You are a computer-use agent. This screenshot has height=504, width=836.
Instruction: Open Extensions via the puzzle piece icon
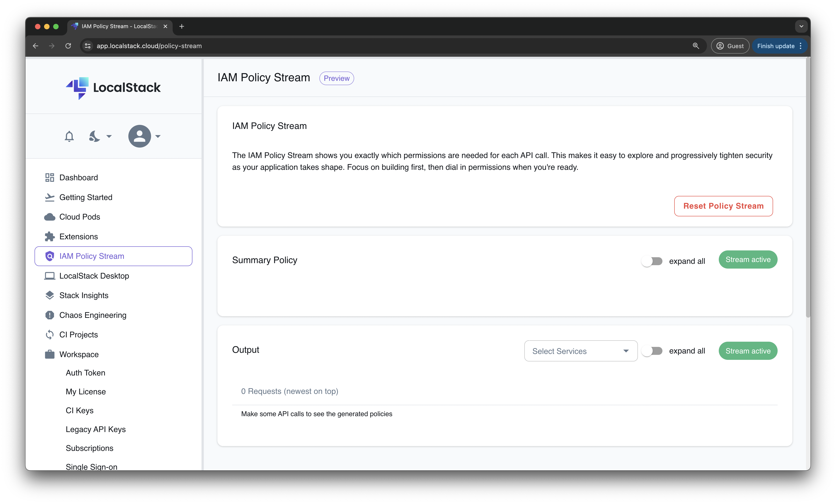[x=50, y=236]
